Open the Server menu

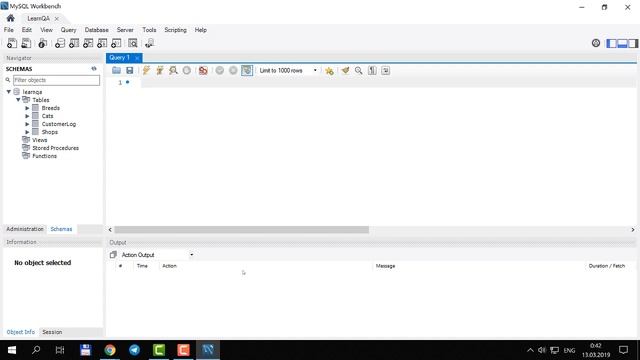125,30
